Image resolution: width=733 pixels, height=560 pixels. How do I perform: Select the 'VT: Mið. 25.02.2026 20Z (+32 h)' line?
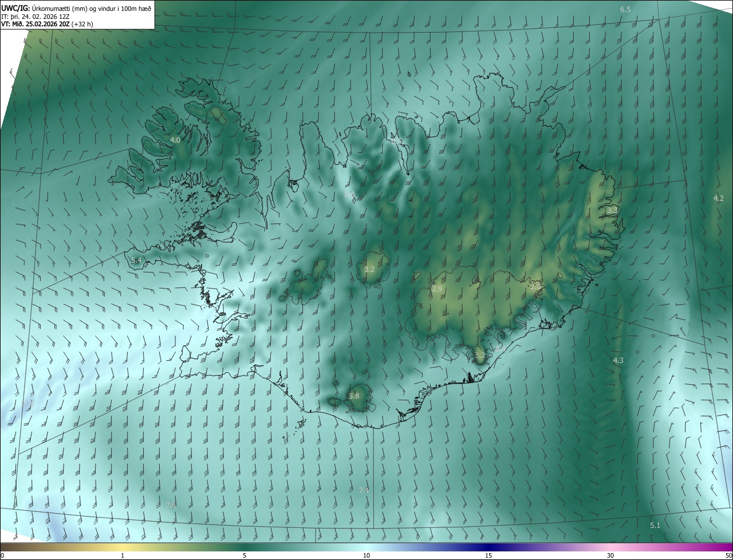47,24
